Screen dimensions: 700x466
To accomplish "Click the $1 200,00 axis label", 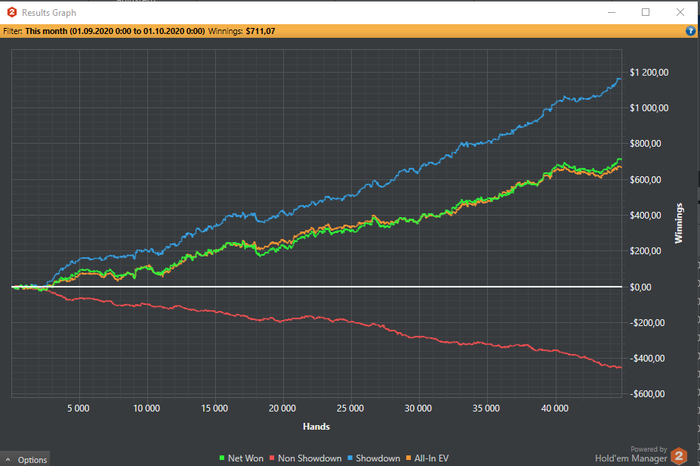I will click(x=649, y=72).
